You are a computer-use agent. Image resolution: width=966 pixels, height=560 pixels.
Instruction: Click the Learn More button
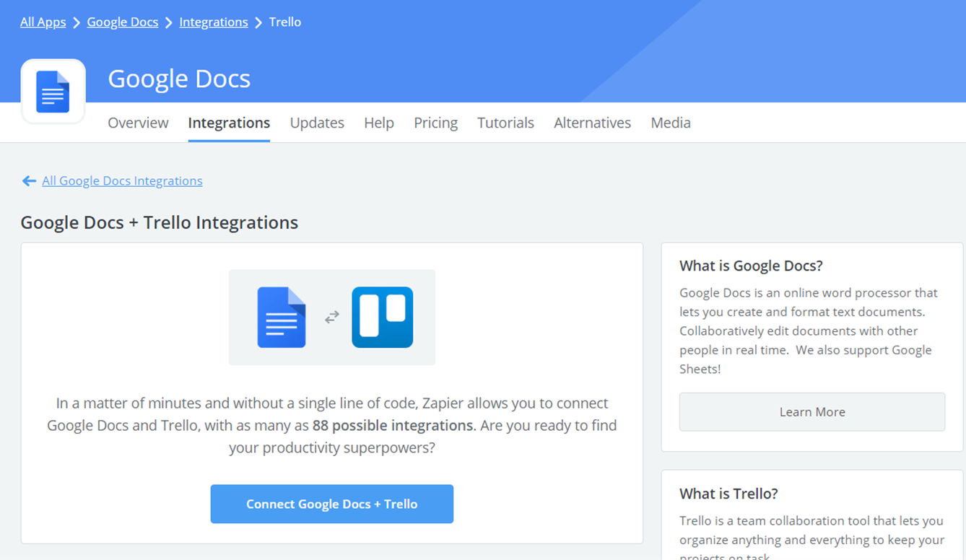pyautogui.click(x=812, y=412)
